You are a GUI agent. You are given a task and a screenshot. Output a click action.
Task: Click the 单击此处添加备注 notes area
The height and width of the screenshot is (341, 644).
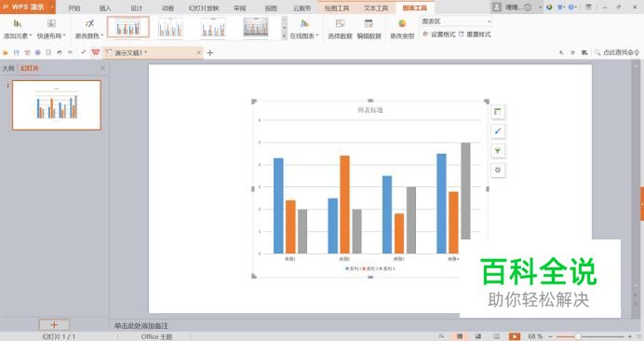(141, 326)
